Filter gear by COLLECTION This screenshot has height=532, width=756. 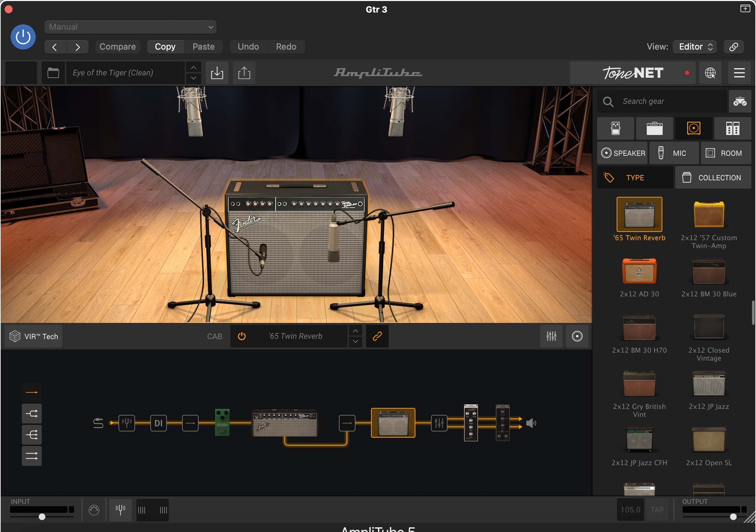[x=713, y=178]
